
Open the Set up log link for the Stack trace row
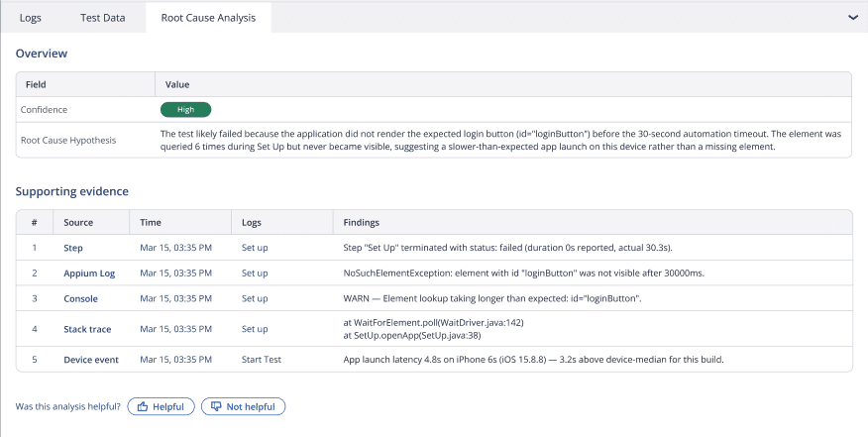pyautogui.click(x=255, y=329)
